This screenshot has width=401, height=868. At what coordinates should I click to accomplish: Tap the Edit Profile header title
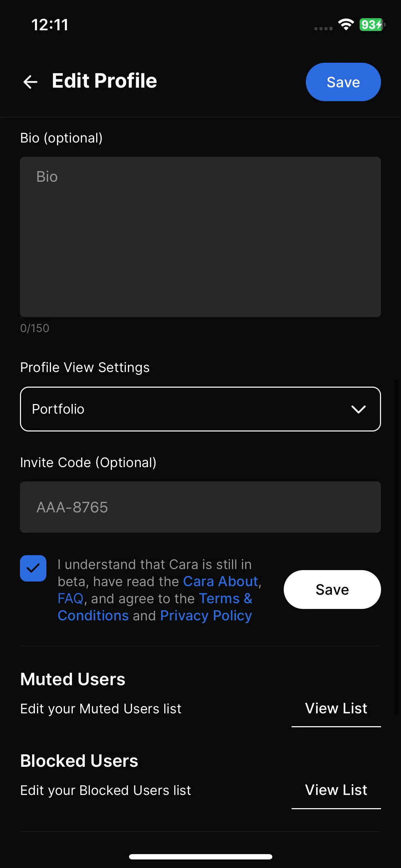(104, 81)
